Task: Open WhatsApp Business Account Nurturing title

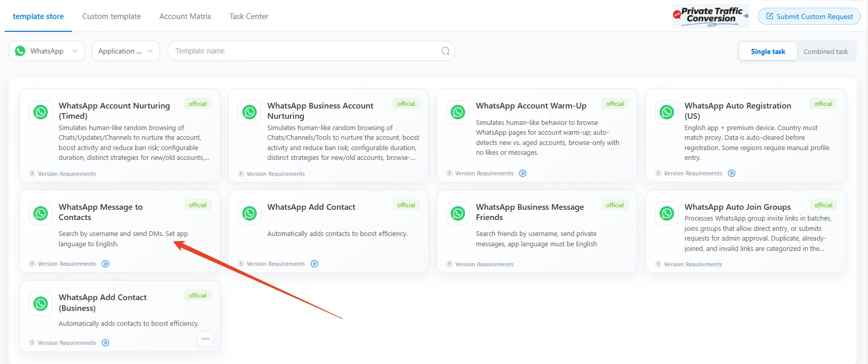Action: tap(320, 111)
